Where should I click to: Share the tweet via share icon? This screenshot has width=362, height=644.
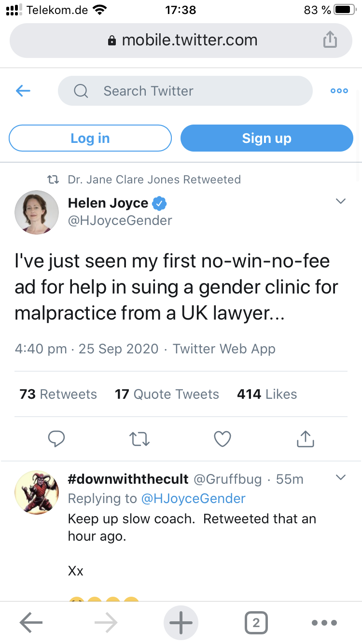305,438
